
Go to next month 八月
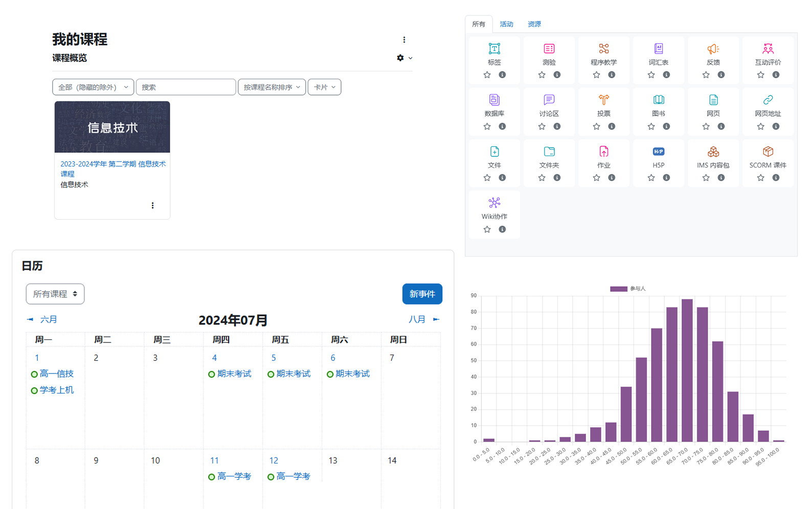tap(424, 319)
